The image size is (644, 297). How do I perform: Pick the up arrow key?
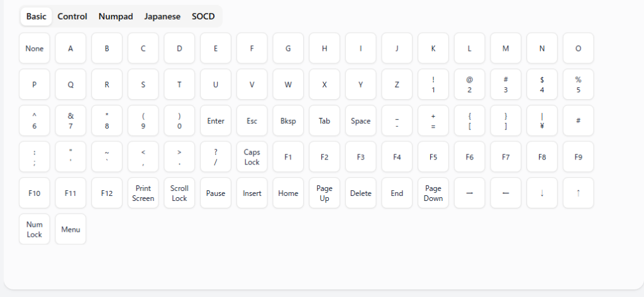coord(578,193)
